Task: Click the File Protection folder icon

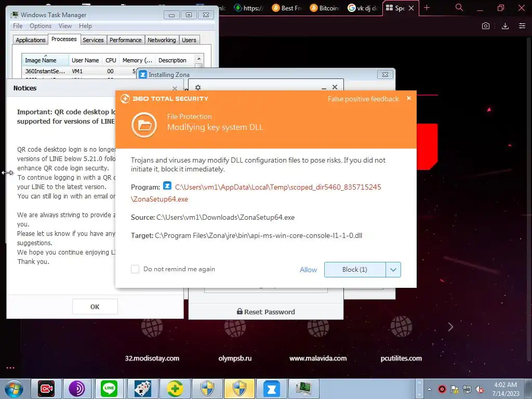Action: pos(144,125)
